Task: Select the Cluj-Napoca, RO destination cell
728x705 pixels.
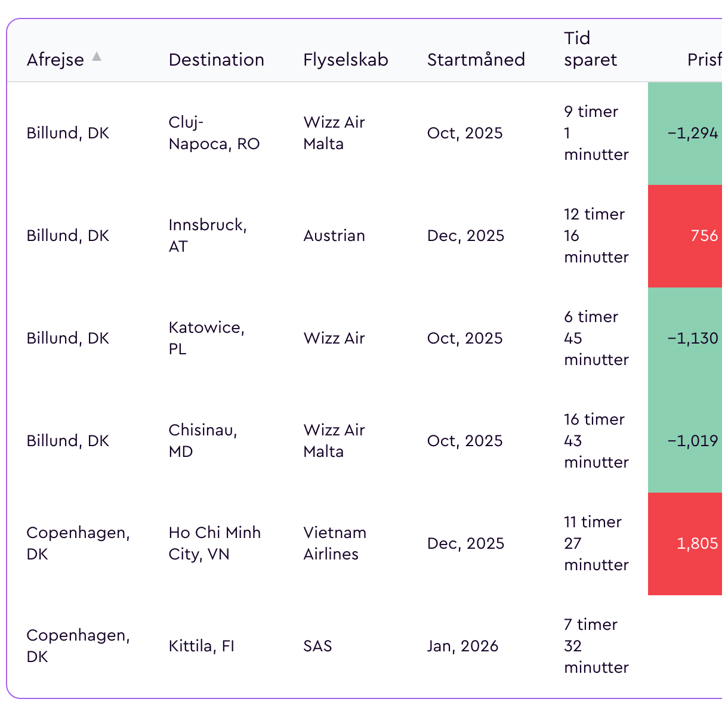Action: coord(214,133)
